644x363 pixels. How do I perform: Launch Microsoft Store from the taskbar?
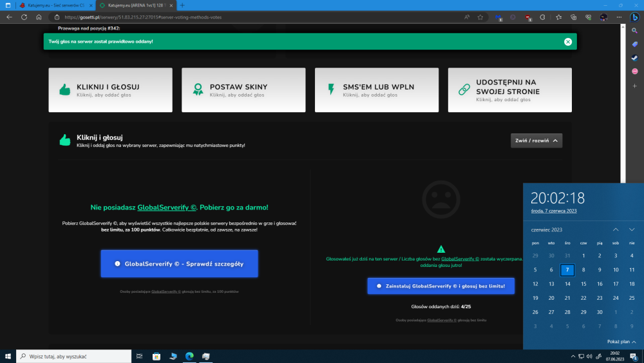pos(156,357)
